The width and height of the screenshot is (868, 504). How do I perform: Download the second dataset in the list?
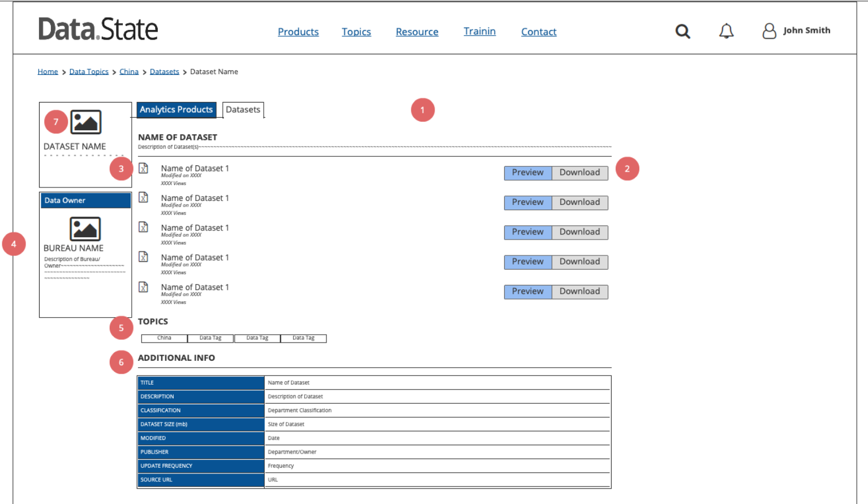(579, 202)
